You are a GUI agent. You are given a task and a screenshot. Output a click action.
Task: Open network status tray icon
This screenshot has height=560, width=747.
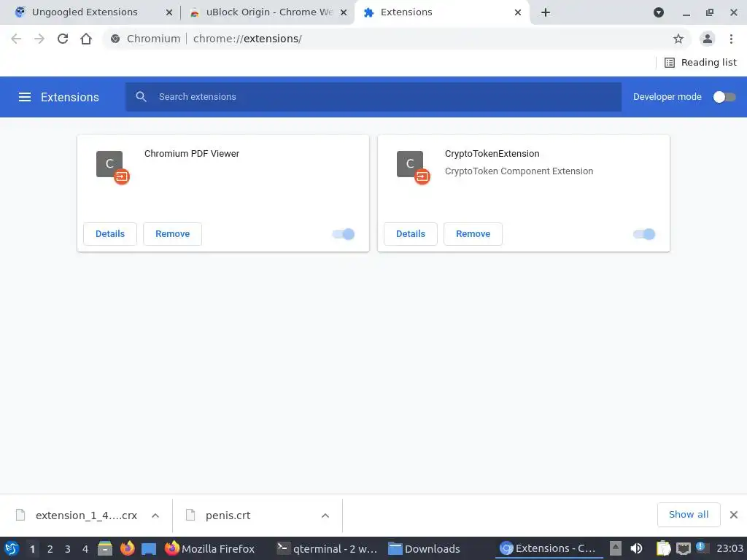683,548
